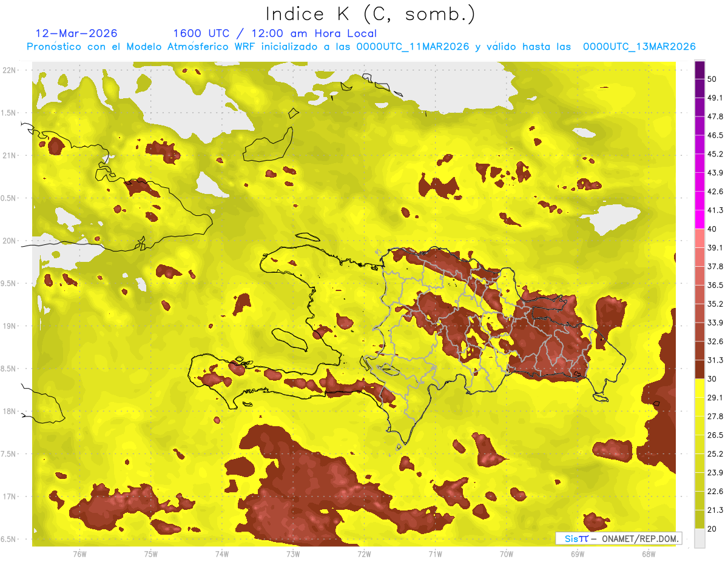Click the 74W longitude label
This screenshot has height=562, width=728.
[x=222, y=554]
